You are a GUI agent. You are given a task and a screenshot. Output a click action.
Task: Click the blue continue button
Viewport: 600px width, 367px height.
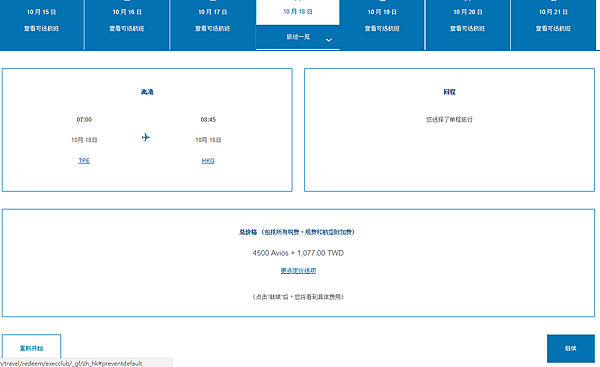pyautogui.click(x=571, y=348)
